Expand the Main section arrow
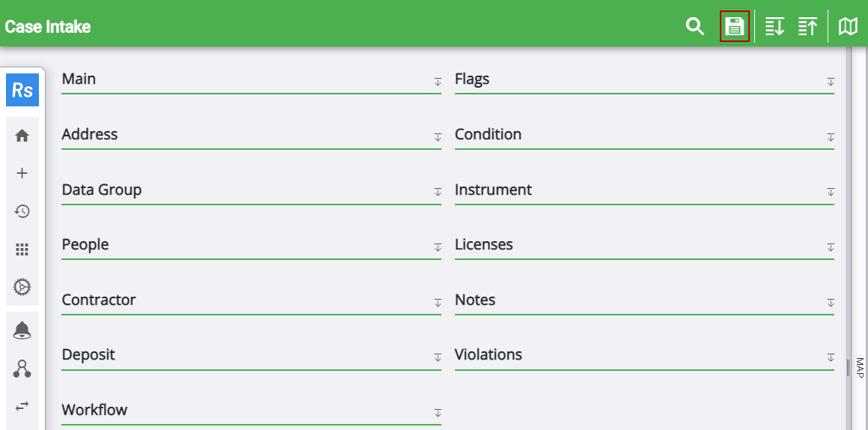 (x=438, y=82)
